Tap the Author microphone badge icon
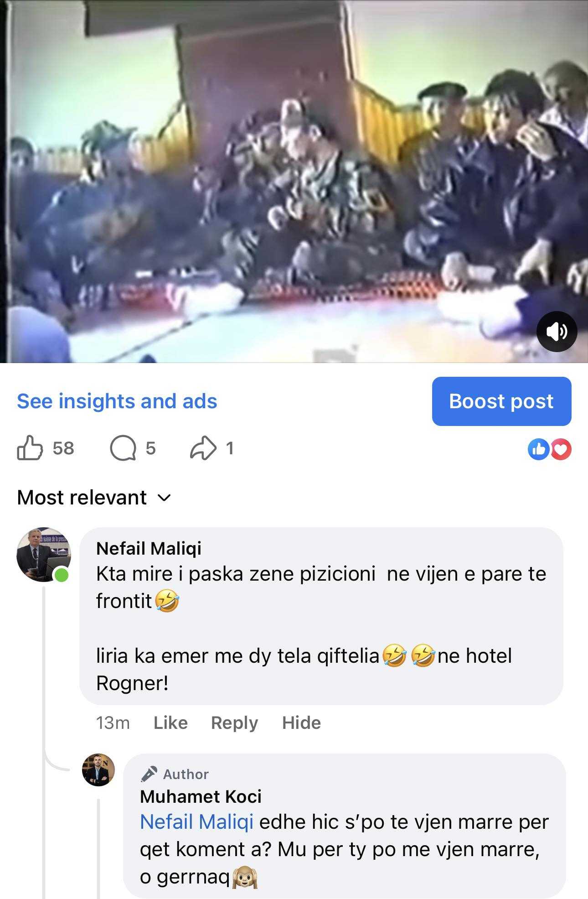Image resolution: width=588 pixels, height=899 pixels. [149, 774]
